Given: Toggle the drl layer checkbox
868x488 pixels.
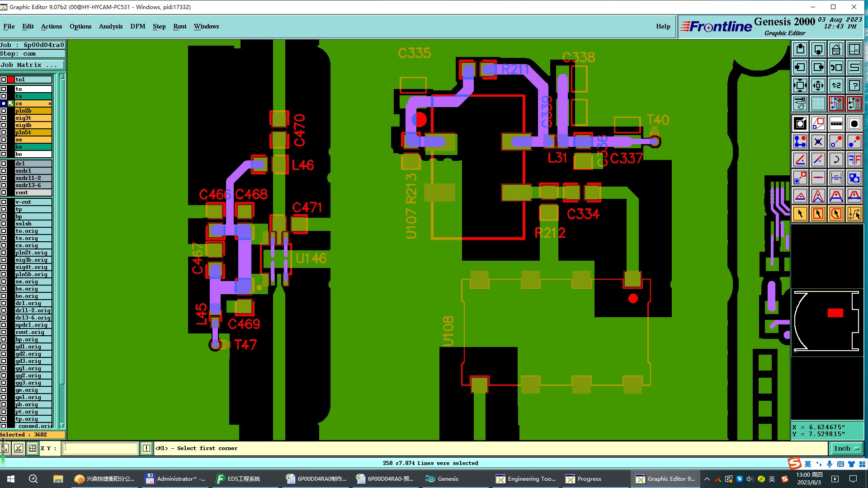Looking at the screenshot, I should [4, 164].
